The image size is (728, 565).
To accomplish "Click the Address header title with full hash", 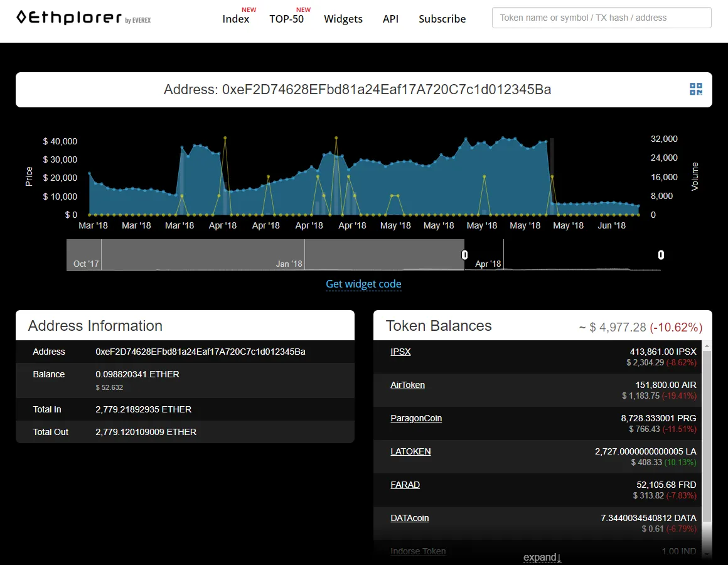I will pos(357,89).
